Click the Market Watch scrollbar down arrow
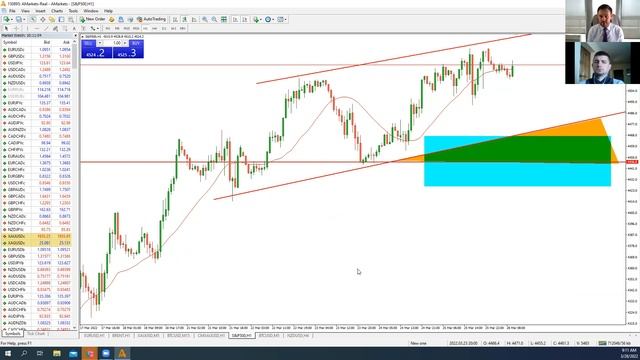This screenshot has height=360, width=640. (75, 327)
